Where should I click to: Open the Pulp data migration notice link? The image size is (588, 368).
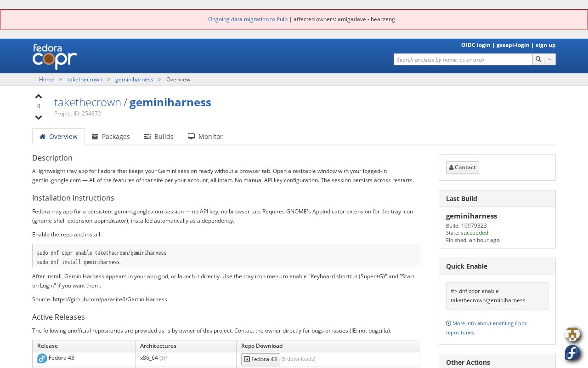click(x=248, y=19)
